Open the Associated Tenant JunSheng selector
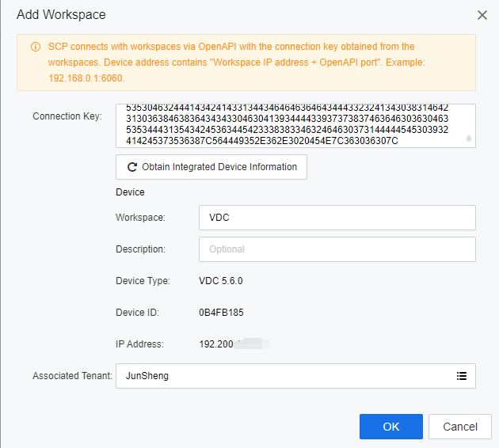Screen dimensions: 499x448 pyautogui.click(x=295, y=376)
